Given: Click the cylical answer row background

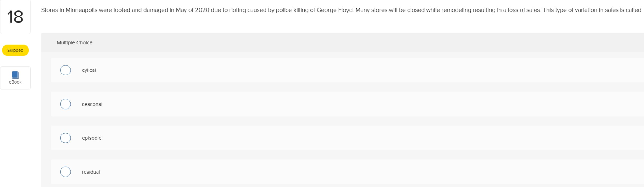Looking at the screenshot, I should [347, 70].
